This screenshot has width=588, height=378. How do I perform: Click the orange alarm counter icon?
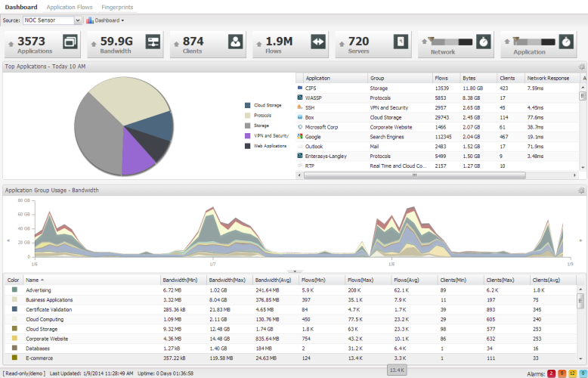(x=562, y=373)
